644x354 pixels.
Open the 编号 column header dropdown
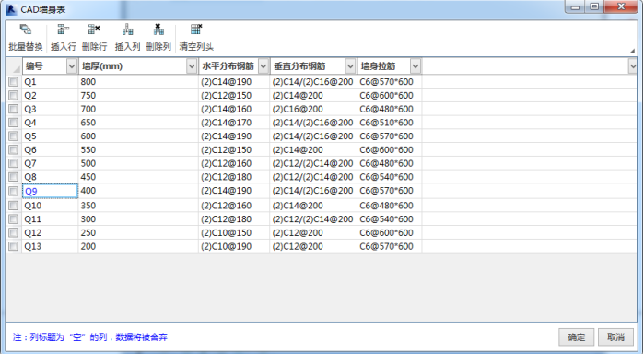click(72, 66)
